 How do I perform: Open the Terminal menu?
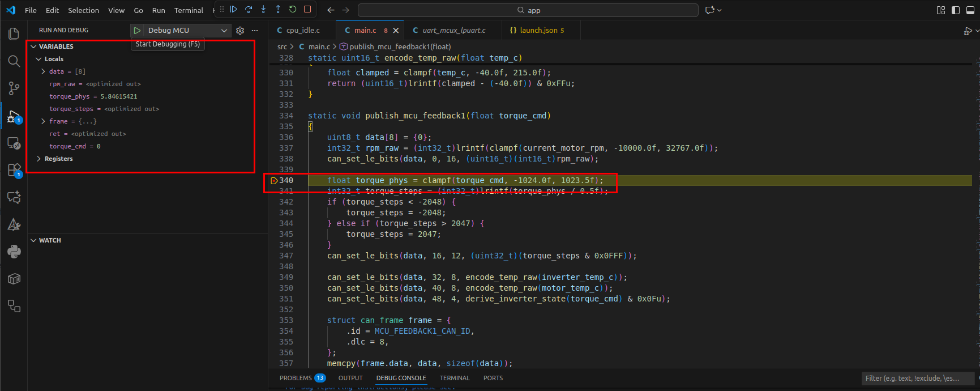189,10
